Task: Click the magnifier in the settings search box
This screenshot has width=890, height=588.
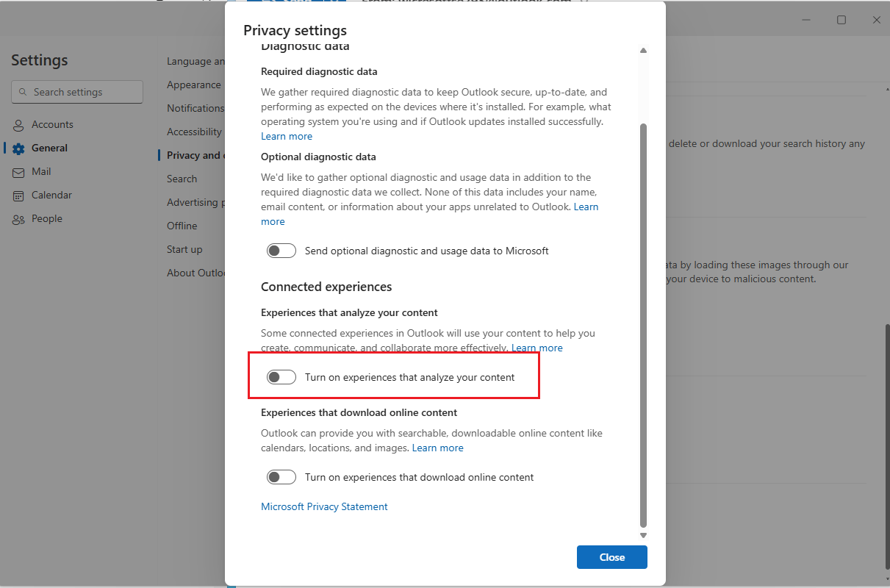Action: pyautogui.click(x=21, y=91)
